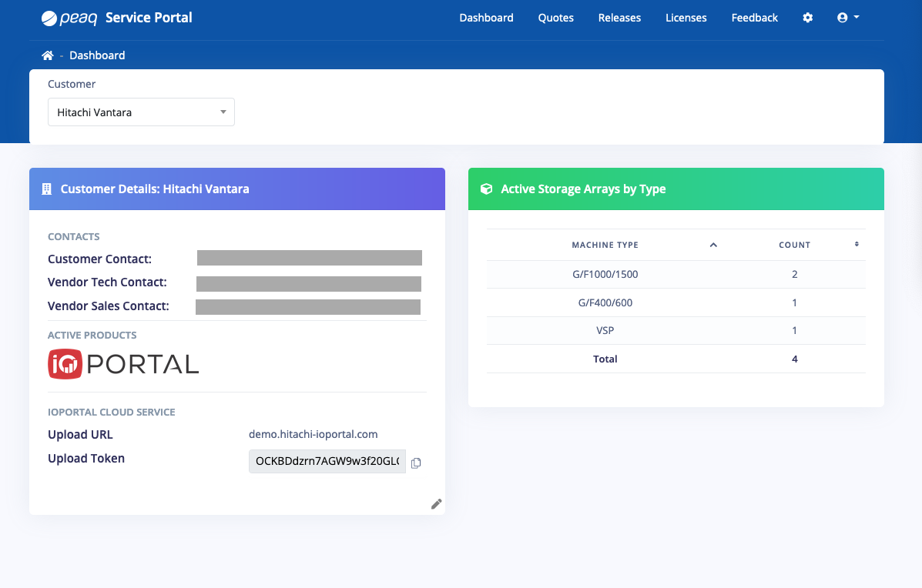Click the package icon on Active Storage Arrays header
Image resolution: width=922 pixels, height=588 pixels.
[x=486, y=189]
